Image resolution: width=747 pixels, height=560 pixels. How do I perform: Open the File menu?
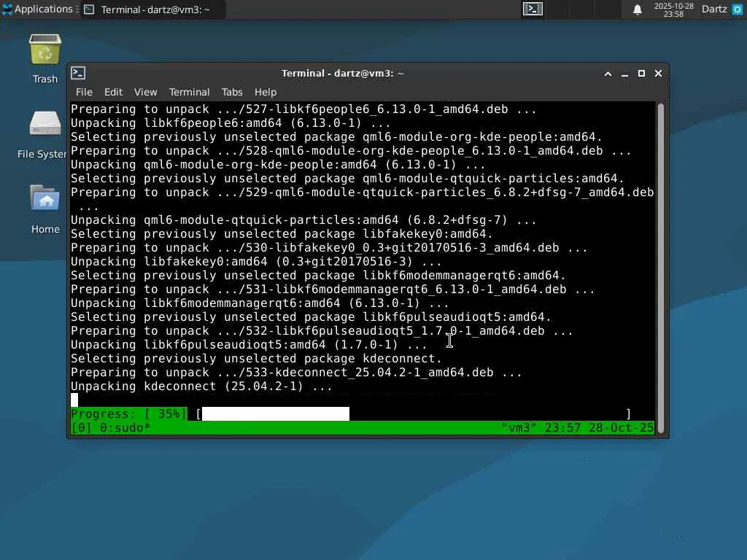(x=84, y=92)
